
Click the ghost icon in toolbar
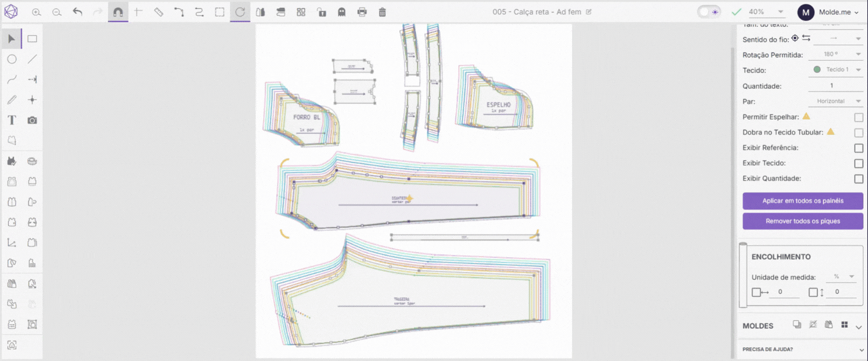tap(342, 12)
